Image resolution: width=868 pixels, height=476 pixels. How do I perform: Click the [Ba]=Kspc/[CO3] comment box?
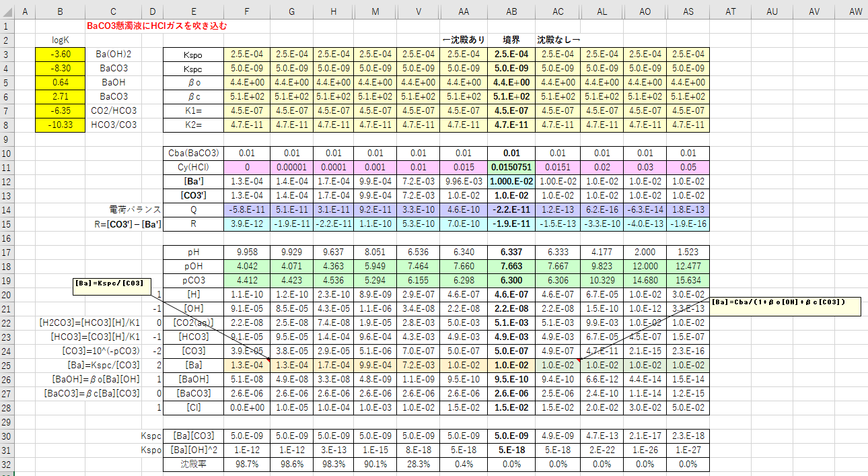[x=112, y=285]
